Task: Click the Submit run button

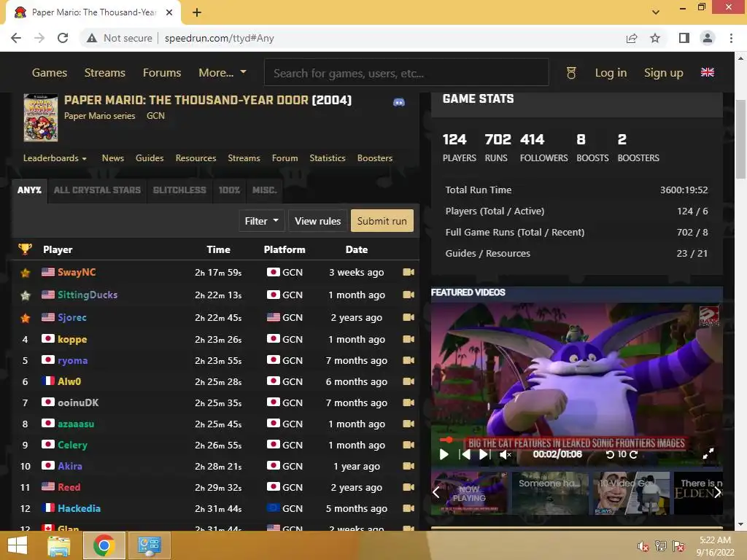Action: coord(382,221)
